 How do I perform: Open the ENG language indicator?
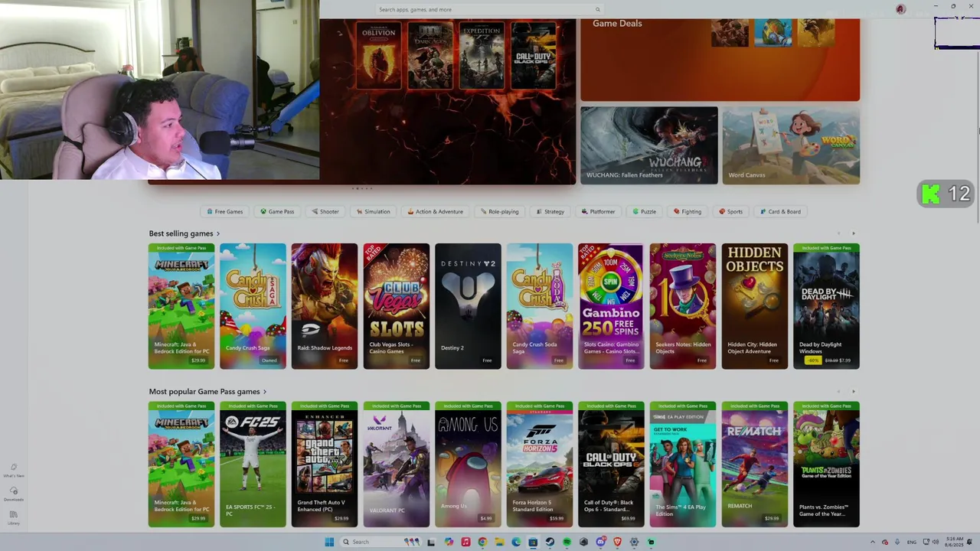click(x=911, y=542)
